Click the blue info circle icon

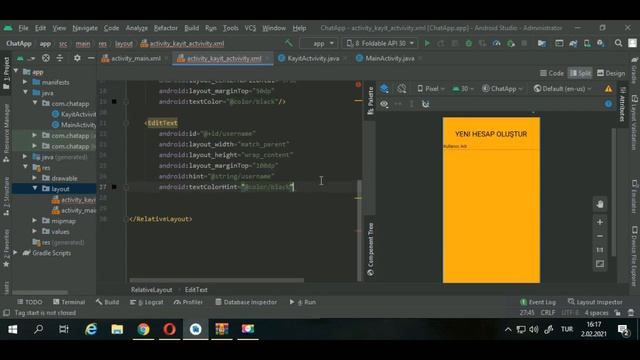coord(608,104)
